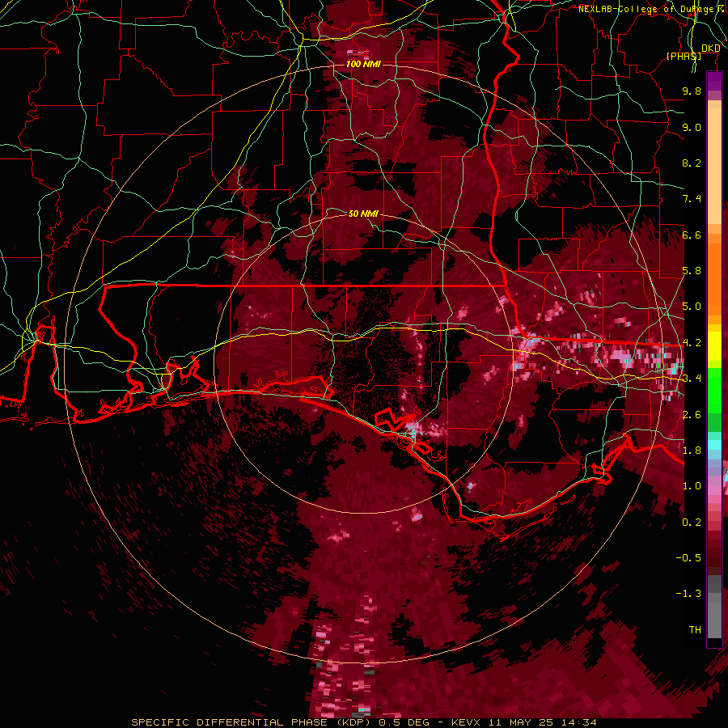Click the DKD unit label above the legend
This screenshot has height=728, width=728.
pyautogui.click(x=711, y=49)
